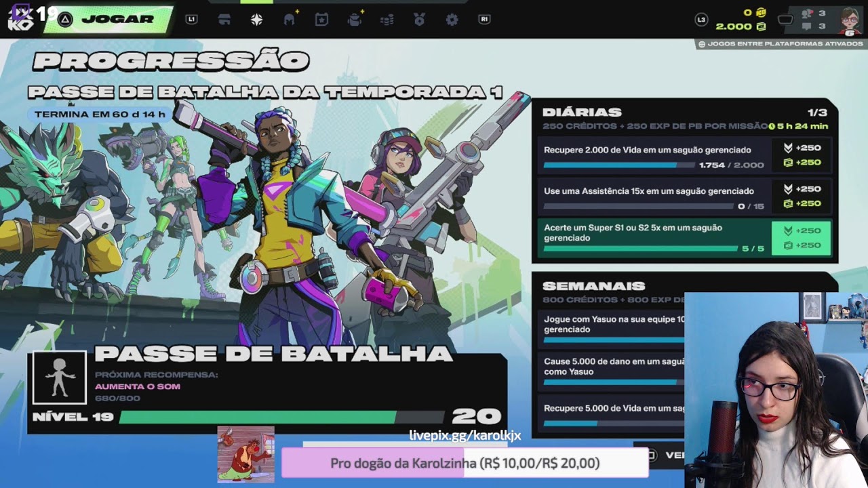Click the 'AUMENTA O SOM' reward text

(x=138, y=386)
